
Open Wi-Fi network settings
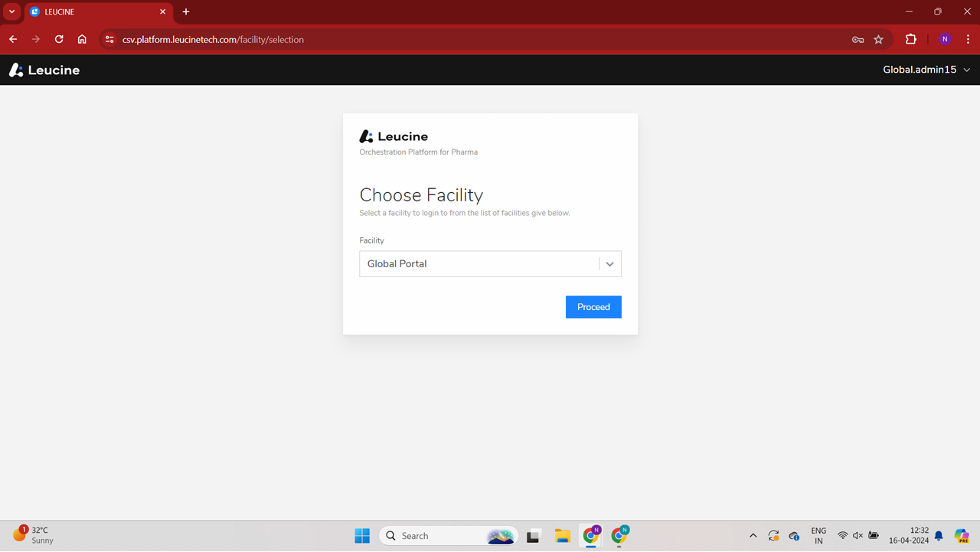point(842,536)
